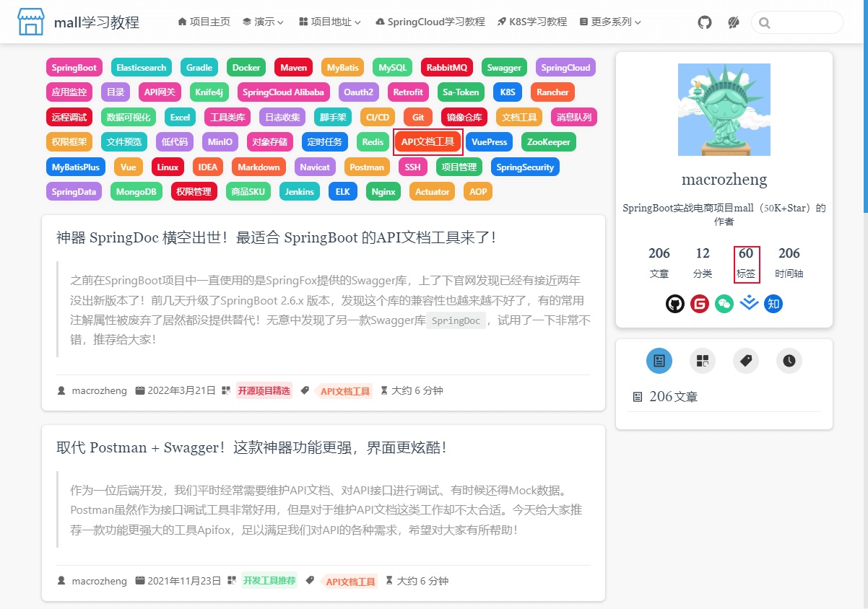Screen dimensions: 868x609
Task: Select the RabbitMQ tag
Action: point(447,68)
